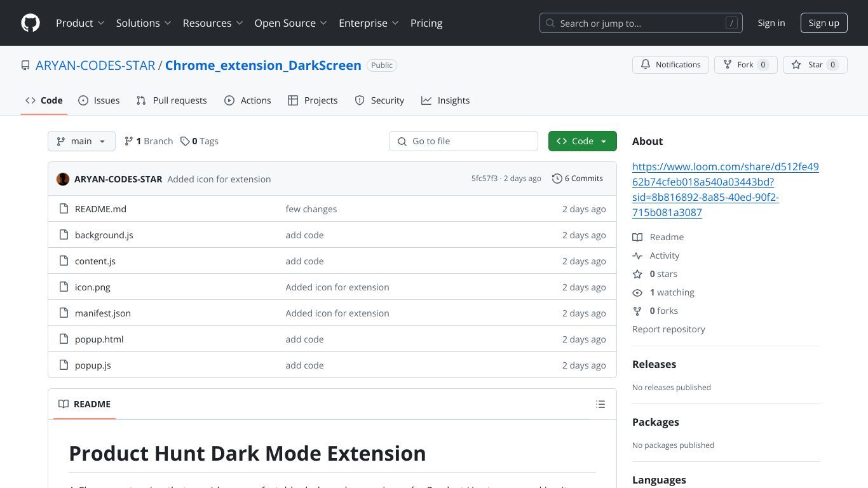This screenshot has width=868, height=488.
Task: Go to the Pricing page
Action: 426,23
